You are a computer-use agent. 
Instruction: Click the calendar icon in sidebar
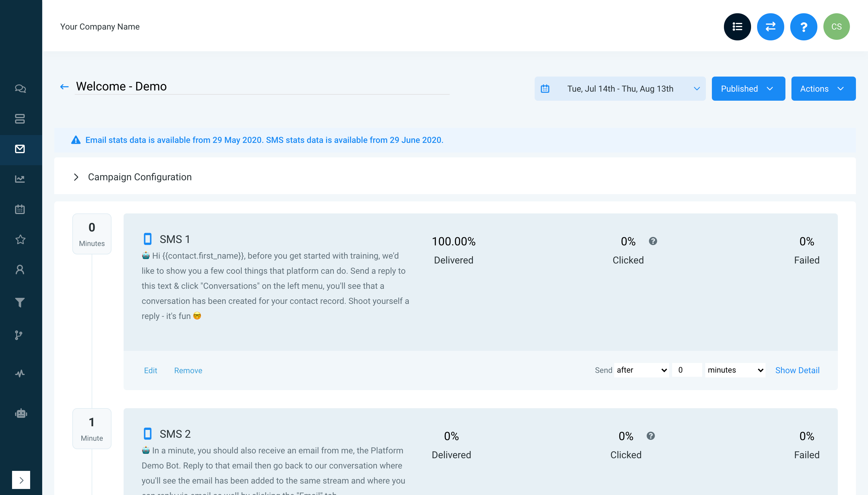coord(20,209)
